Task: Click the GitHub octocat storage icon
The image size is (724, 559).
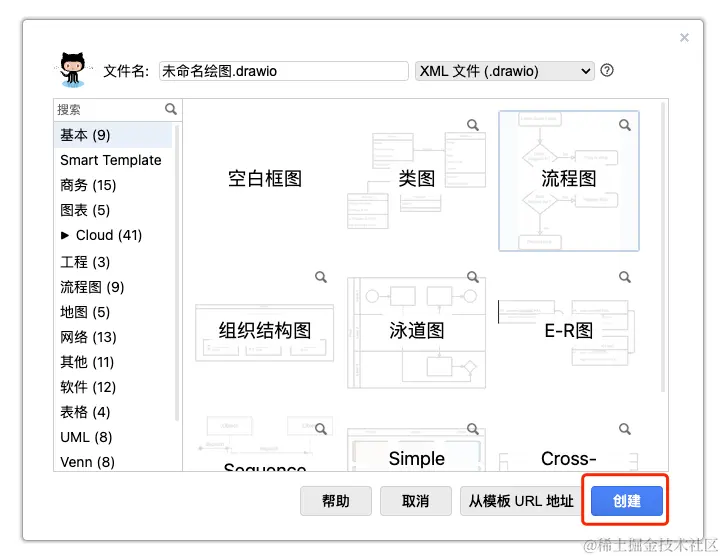Action: coord(73,70)
